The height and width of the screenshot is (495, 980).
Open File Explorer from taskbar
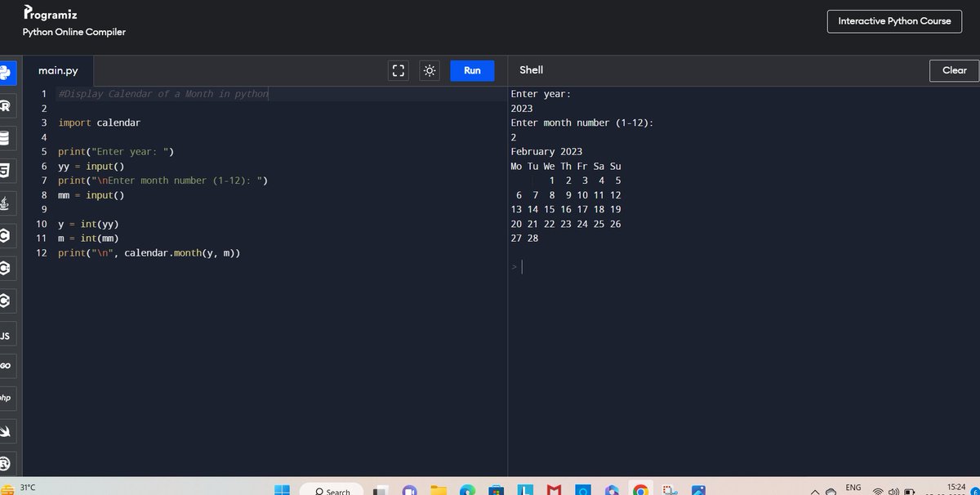point(439,490)
